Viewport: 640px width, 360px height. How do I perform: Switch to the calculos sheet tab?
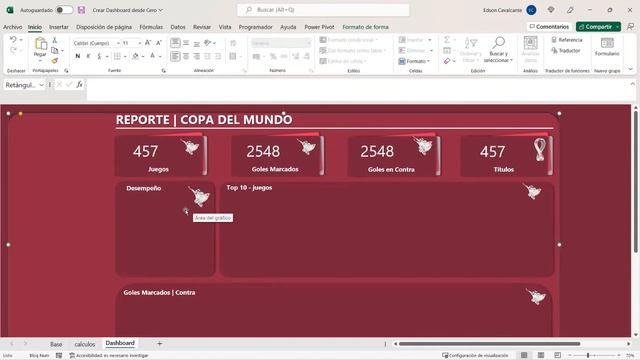84,344
